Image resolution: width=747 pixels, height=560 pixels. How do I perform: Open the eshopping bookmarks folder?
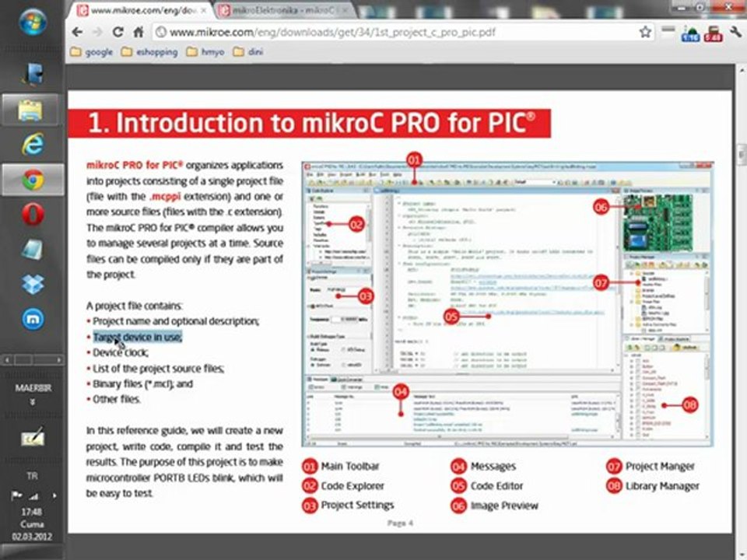[x=149, y=52]
